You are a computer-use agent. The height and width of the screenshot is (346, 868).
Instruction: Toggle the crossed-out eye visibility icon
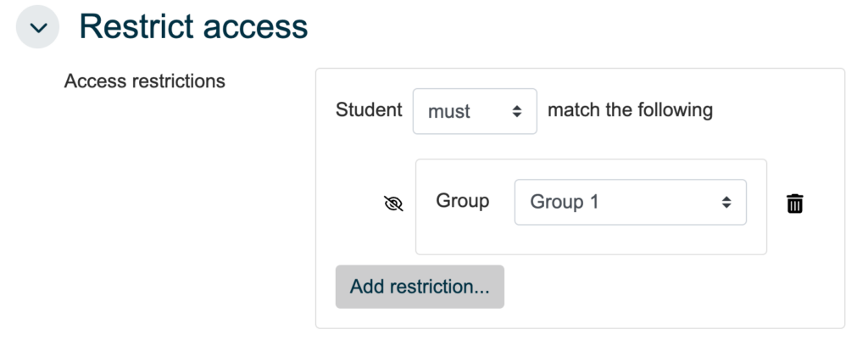click(x=393, y=204)
